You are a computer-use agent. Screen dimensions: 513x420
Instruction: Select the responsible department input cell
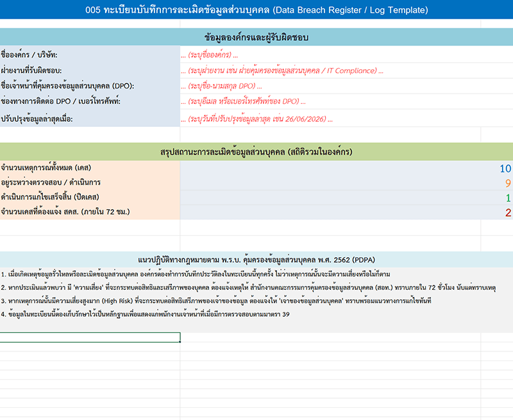click(346, 71)
